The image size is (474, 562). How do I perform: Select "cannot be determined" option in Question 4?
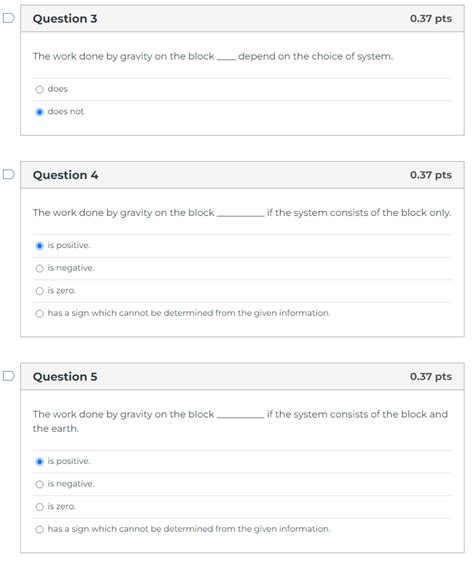pyautogui.click(x=39, y=314)
